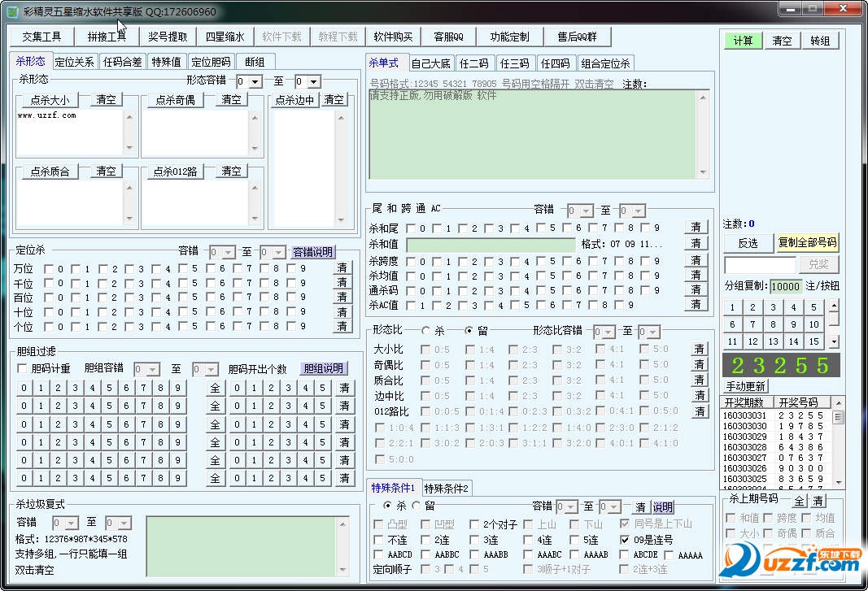Select the 留 radio in 形态比
Viewport: 868px width, 591px height.
click(x=469, y=330)
